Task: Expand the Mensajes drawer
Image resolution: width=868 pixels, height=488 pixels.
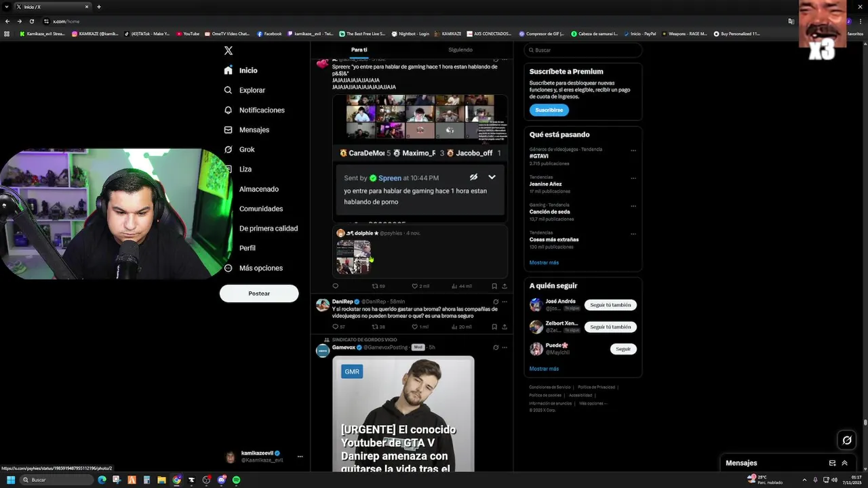Action: click(x=844, y=463)
